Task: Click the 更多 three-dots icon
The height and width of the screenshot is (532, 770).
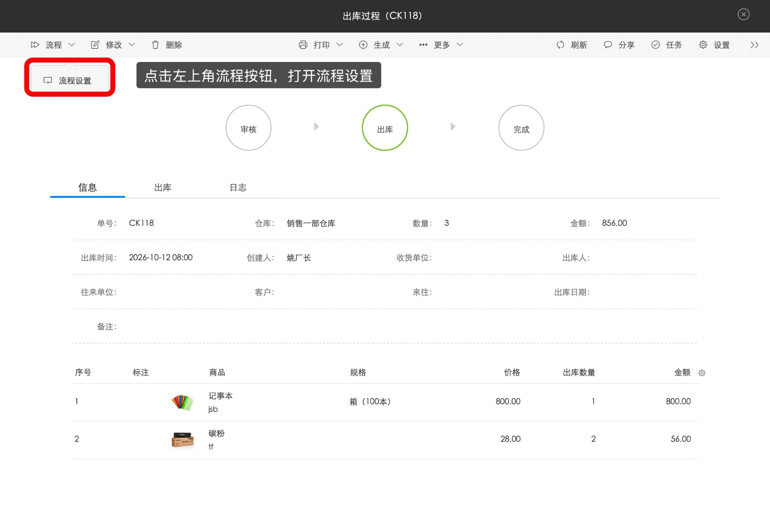Action: pyautogui.click(x=423, y=45)
